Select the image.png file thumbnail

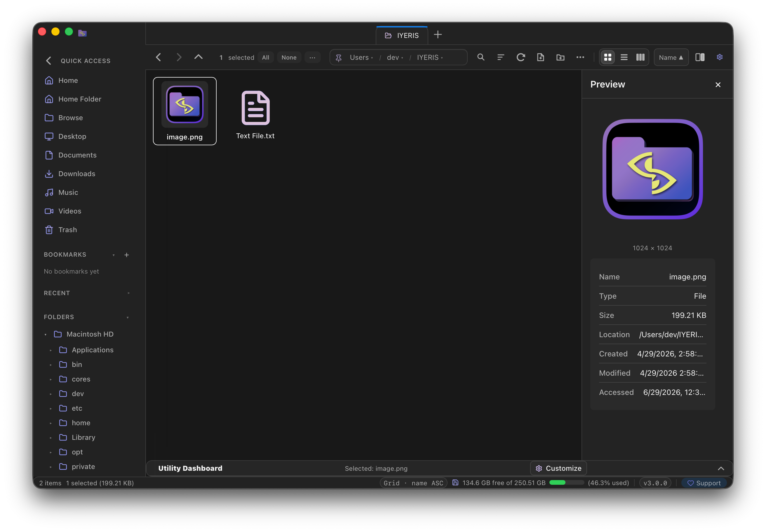click(184, 104)
